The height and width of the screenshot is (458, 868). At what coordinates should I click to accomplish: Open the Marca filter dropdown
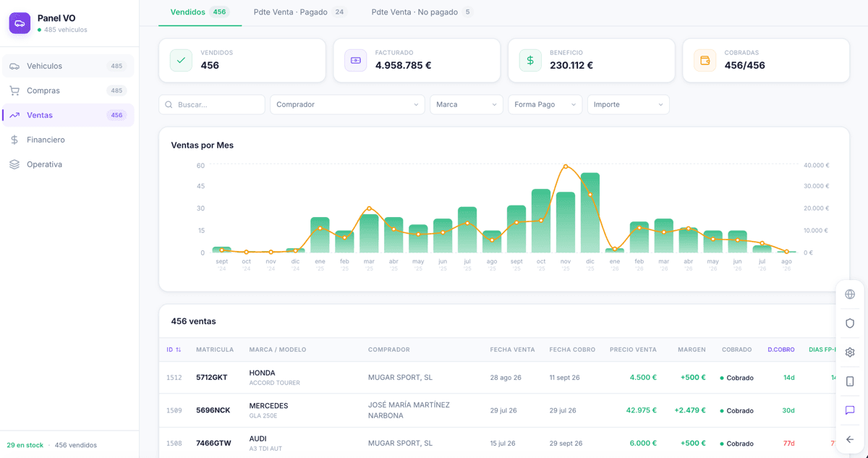(x=467, y=105)
